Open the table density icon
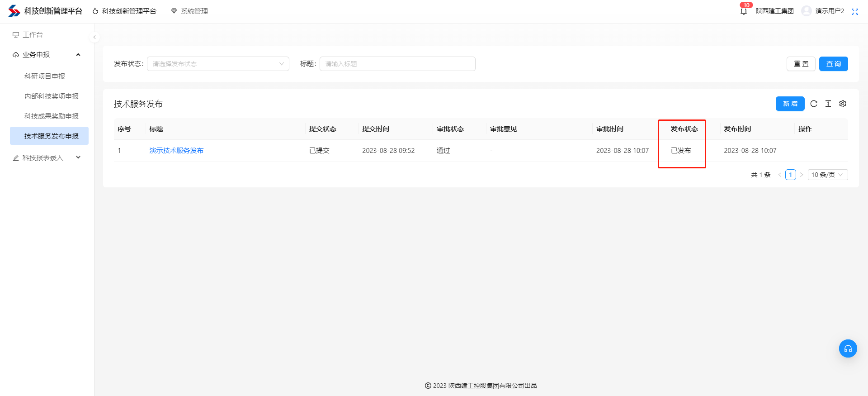The image size is (868, 396). tap(828, 104)
